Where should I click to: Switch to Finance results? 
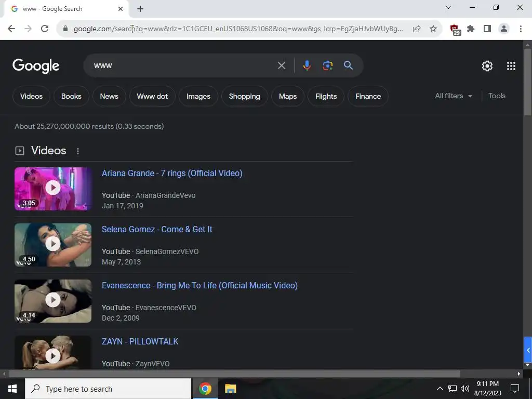point(368,96)
